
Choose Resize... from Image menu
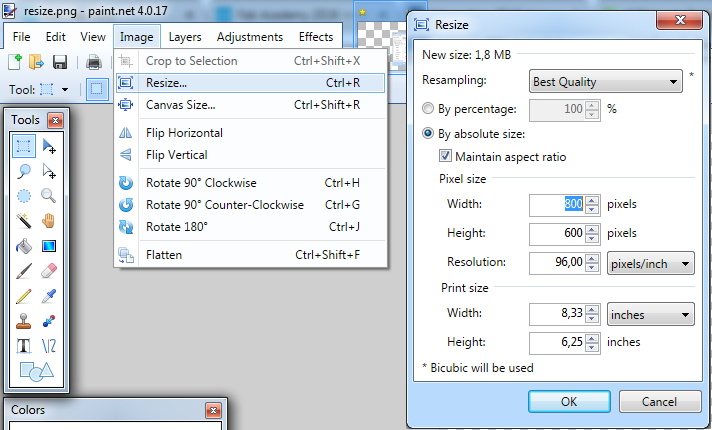click(250, 83)
